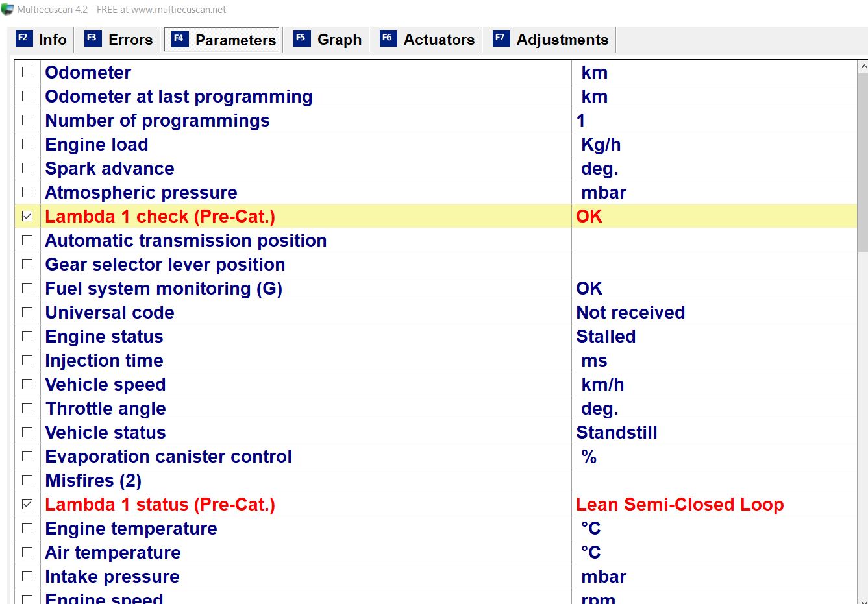Viewport: 868px width, 604px height.
Task: Enable the Intake pressure checkbox
Action: click(x=27, y=576)
